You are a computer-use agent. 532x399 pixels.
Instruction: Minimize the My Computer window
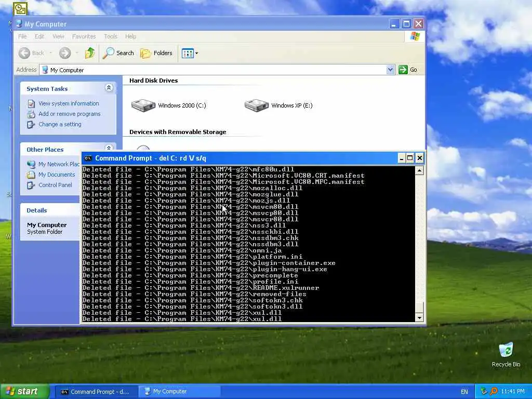coord(394,24)
